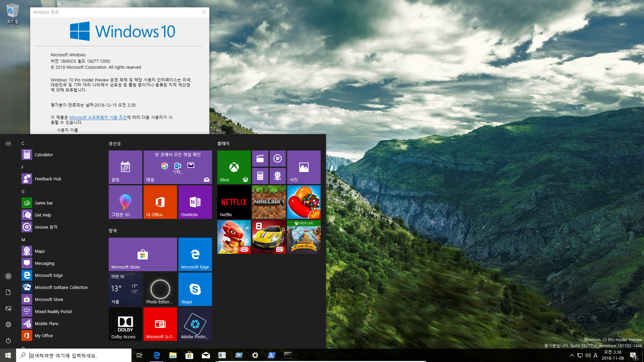This screenshot has width=644, height=362.
Task: Open the Microsoft 소프트웨어 사용 조건 link
Action: (x=98, y=117)
